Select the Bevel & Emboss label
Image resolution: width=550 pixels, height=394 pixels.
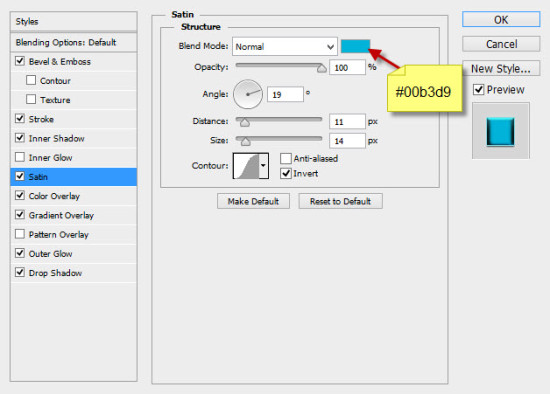[60, 62]
